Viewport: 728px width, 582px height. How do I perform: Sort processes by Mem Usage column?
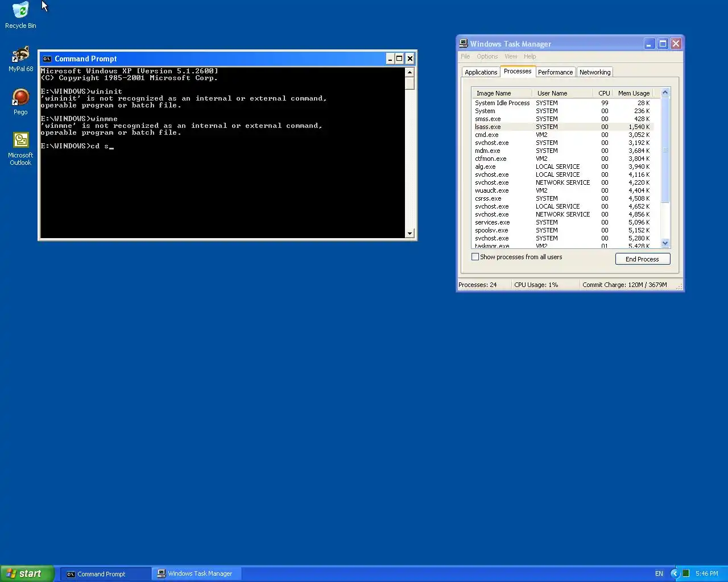(x=633, y=93)
